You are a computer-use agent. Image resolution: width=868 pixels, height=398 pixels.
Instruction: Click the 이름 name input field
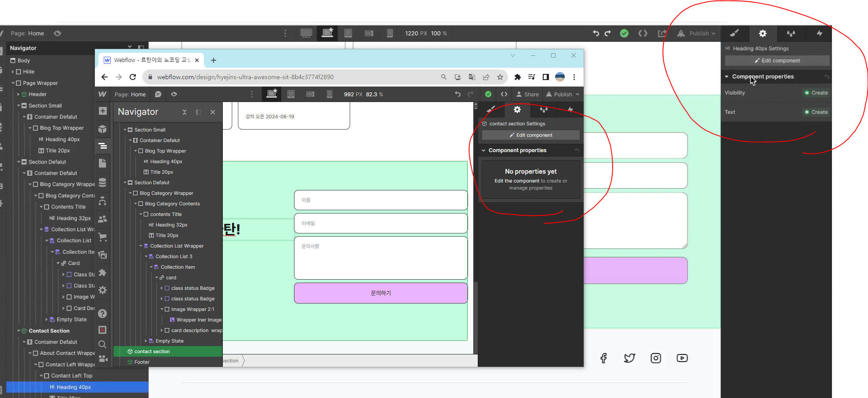[x=381, y=200]
